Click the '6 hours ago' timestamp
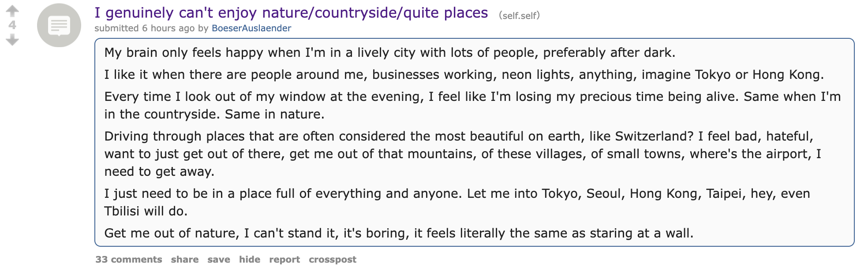 (x=168, y=28)
